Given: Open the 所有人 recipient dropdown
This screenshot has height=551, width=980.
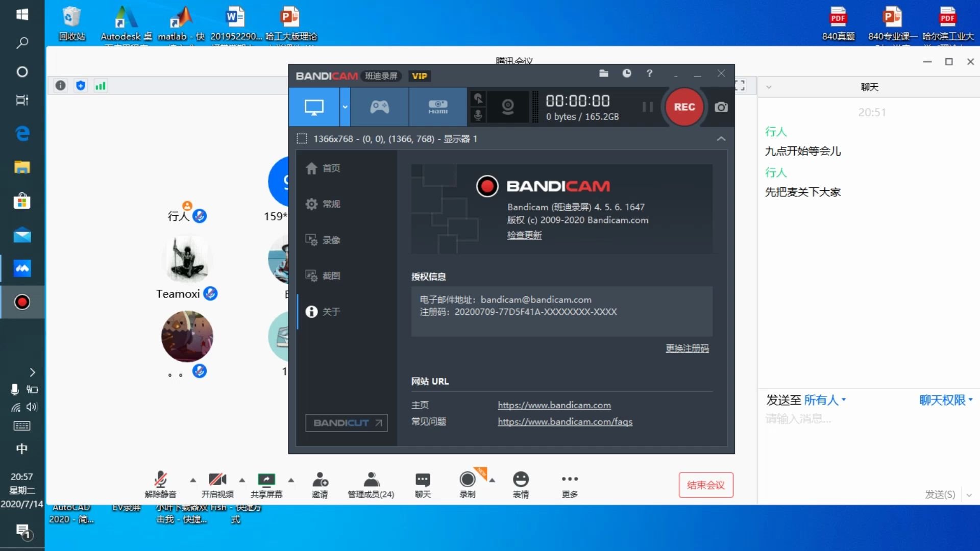Looking at the screenshot, I should (x=825, y=400).
